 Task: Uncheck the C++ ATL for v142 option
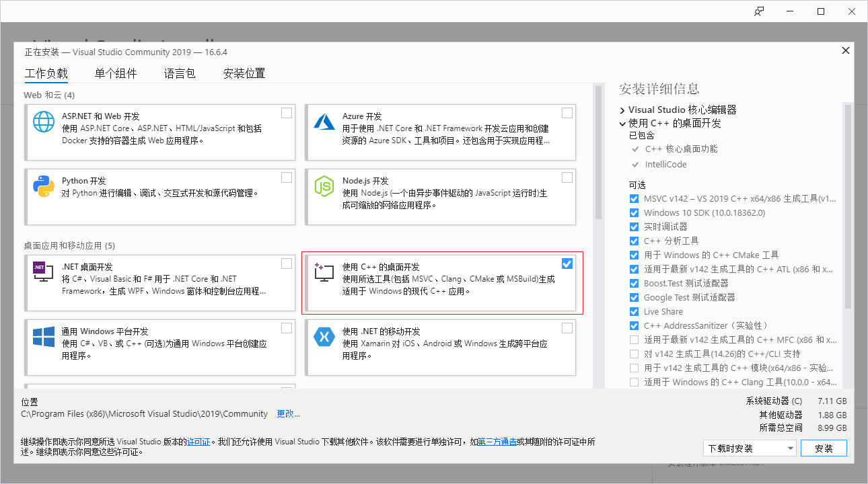coord(634,270)
